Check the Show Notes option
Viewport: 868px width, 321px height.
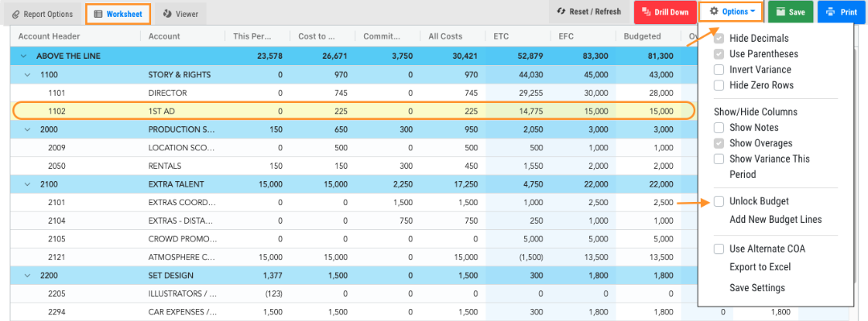click(x=719, y=127)
